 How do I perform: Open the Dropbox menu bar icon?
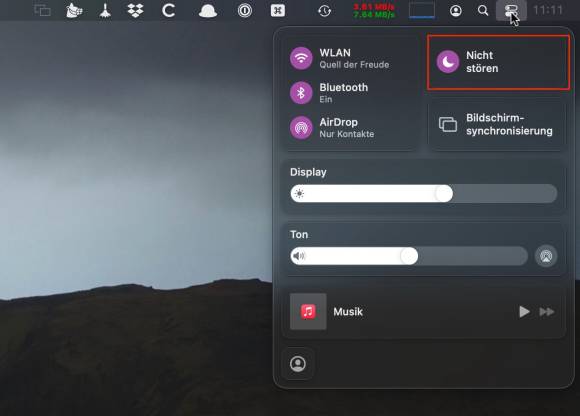click(135, 10)
